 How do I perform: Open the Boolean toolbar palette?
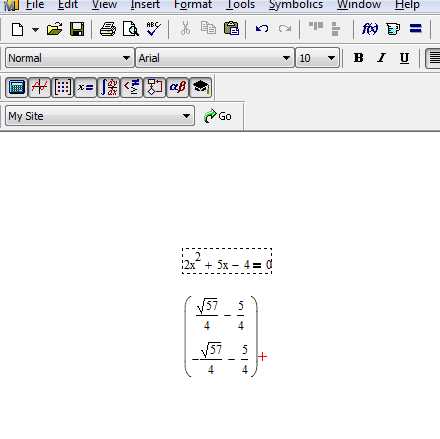pos(132,87)
